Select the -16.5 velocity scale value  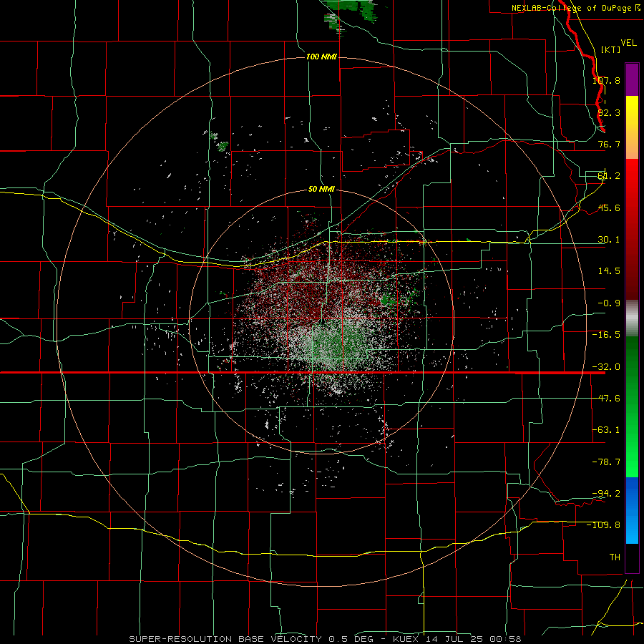[606, 335]
